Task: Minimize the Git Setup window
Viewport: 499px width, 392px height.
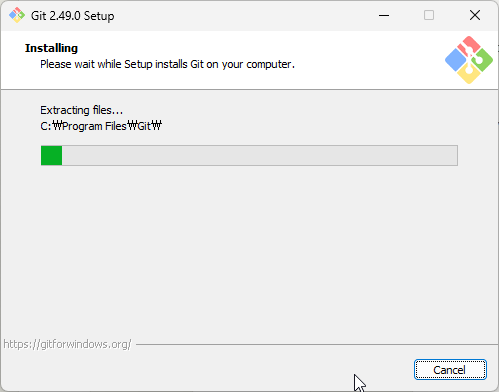Action: click(x=384, y=15)
